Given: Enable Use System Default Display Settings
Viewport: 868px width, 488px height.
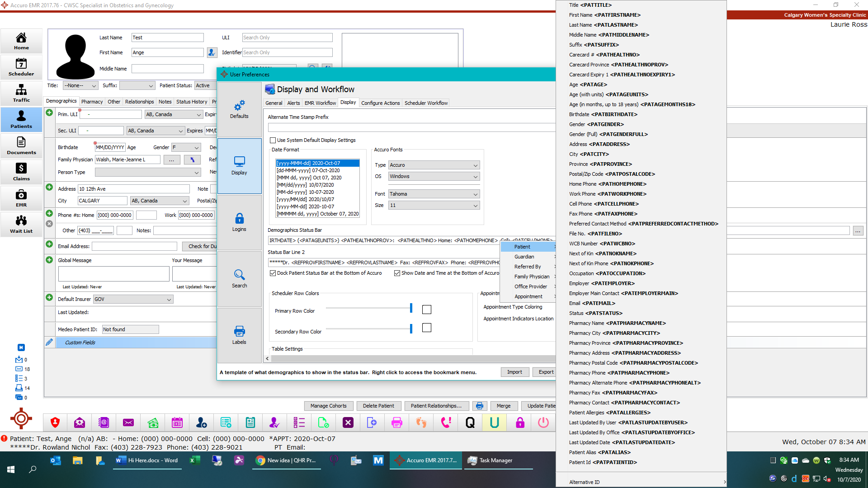Looking at the screenshot, I should tap(273, 140).
